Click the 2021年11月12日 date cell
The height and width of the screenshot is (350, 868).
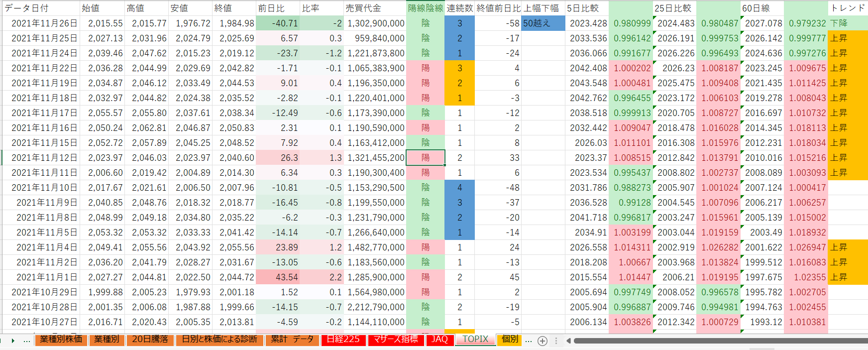pyautogui.click(x=44, y=158)
